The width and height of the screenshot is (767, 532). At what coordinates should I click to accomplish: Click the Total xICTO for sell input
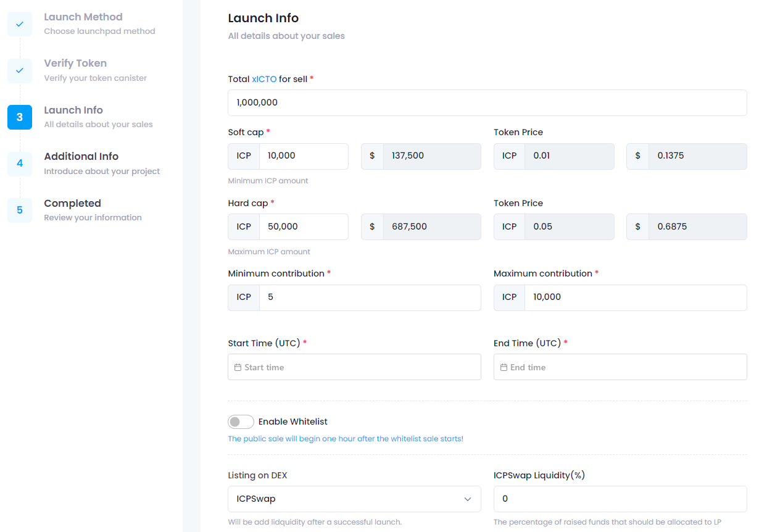(487, 102)
